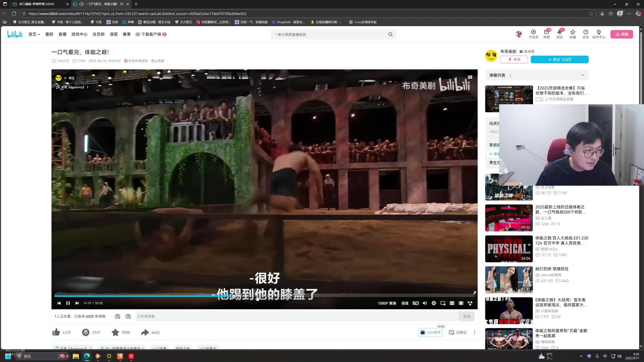
Task: Click the 发送 send button
Action: (x=466, y=316)
